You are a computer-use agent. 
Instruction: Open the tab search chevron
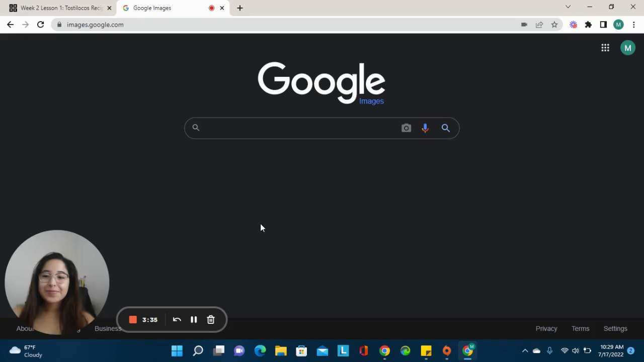pos(568,7)
